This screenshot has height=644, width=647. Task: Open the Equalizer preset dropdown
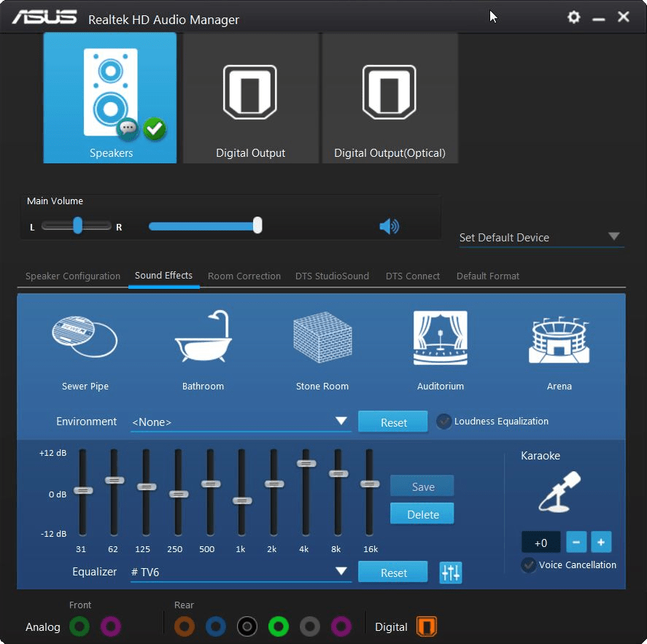[x=241, y=572]
